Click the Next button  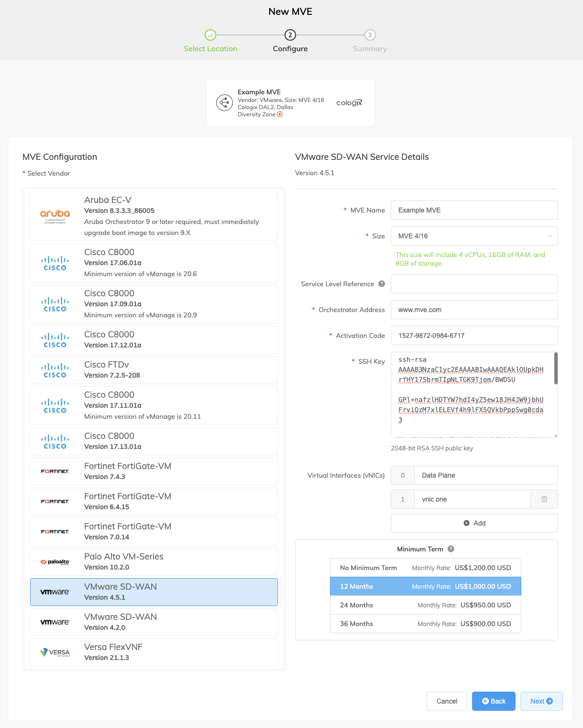pos(541,701)
